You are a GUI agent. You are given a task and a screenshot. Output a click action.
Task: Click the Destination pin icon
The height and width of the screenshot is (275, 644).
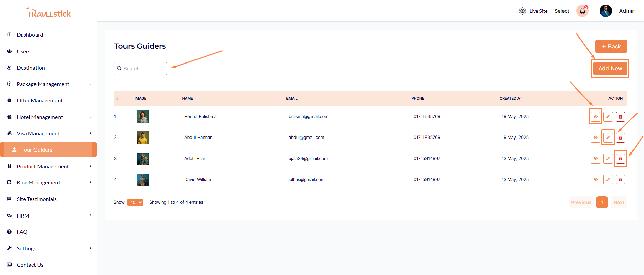(9, 68)
